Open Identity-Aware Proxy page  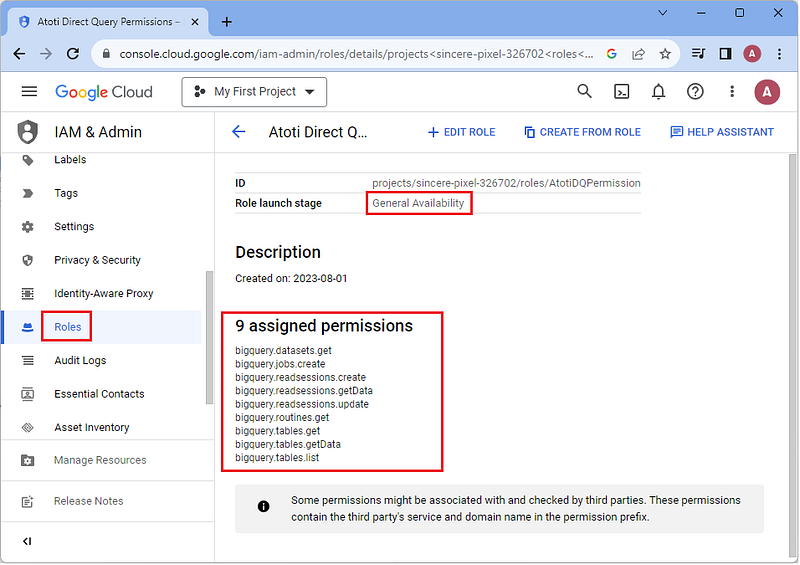[104, 293]
